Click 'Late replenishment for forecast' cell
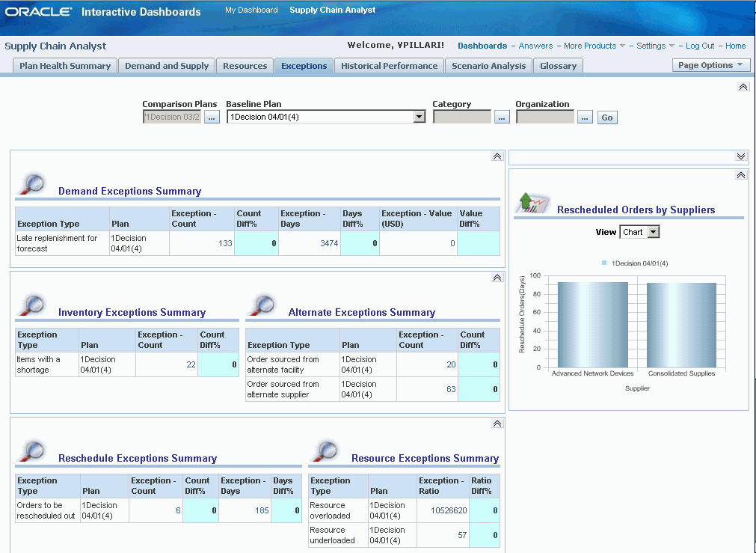 62,243
